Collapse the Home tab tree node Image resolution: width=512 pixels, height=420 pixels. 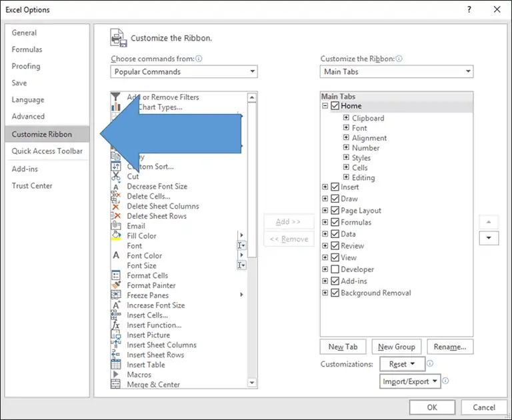325,106
